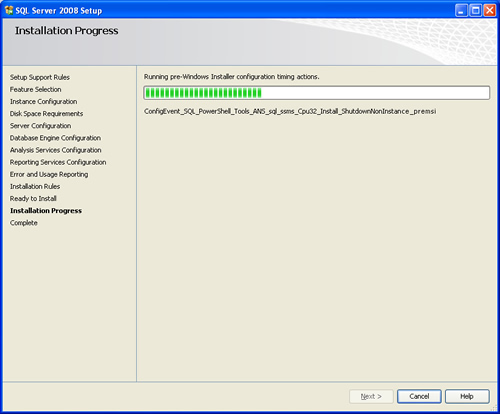Screen dimensions: 500x414
Task: Cancel the installation
Action: pos(419,396)
